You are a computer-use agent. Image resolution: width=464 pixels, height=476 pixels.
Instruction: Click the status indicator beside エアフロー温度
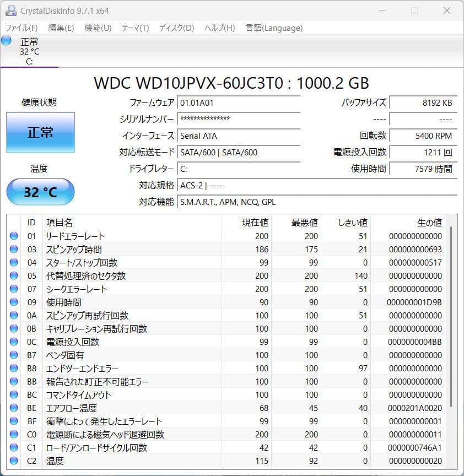14,408
